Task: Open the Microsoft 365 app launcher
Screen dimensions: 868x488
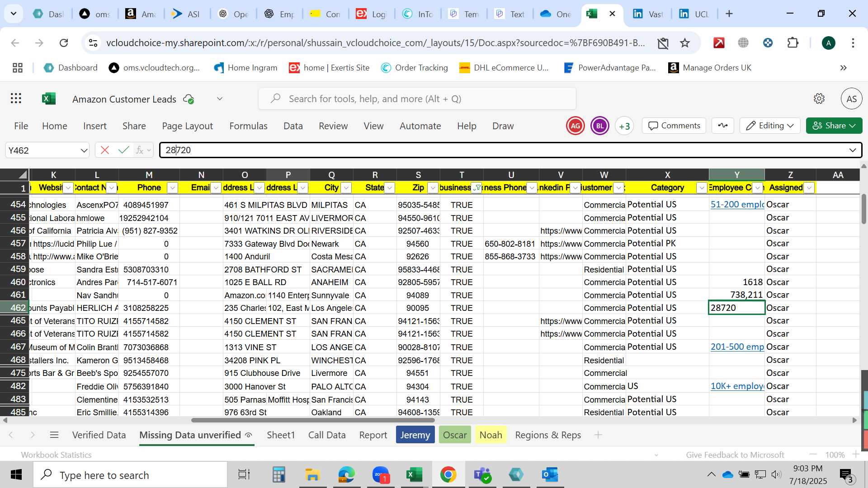Action: click(16, 99)
